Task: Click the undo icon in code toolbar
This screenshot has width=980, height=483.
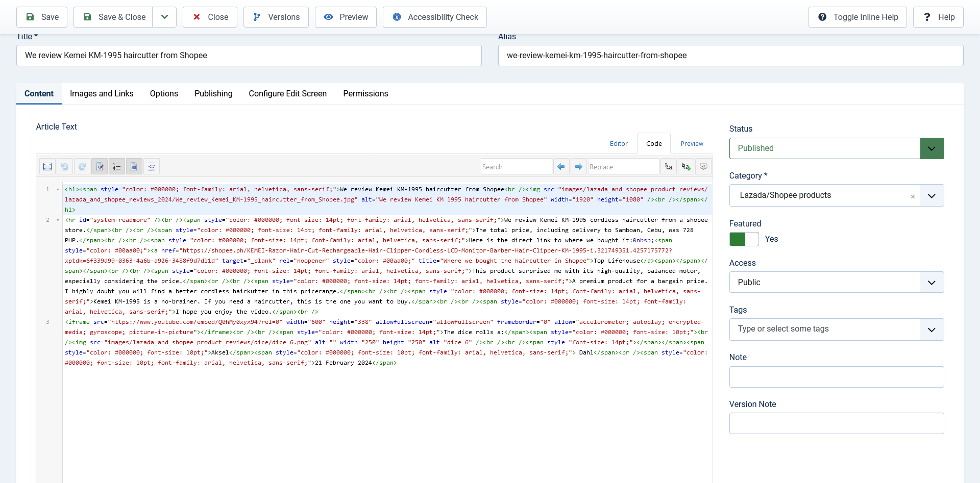Action: point(65,167)
